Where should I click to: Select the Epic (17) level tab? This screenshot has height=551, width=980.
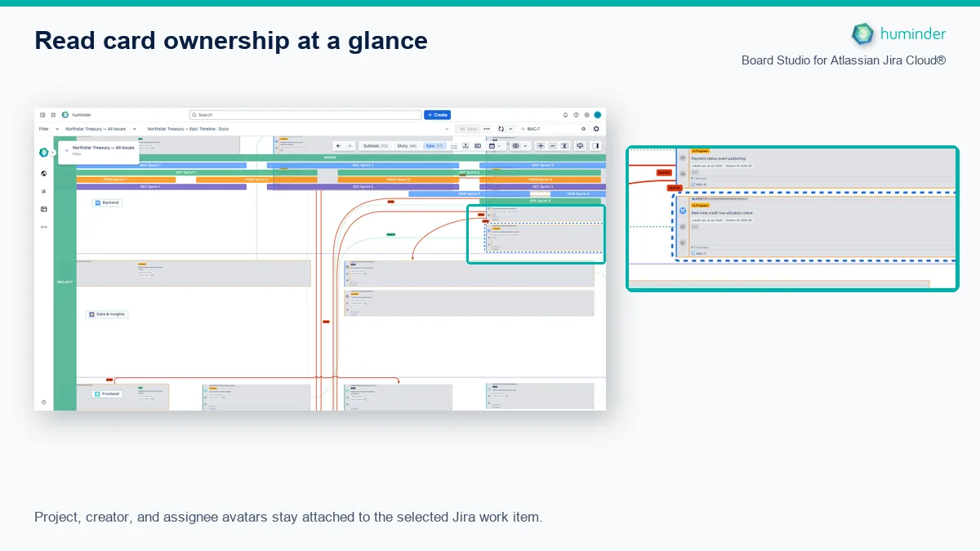434,146
